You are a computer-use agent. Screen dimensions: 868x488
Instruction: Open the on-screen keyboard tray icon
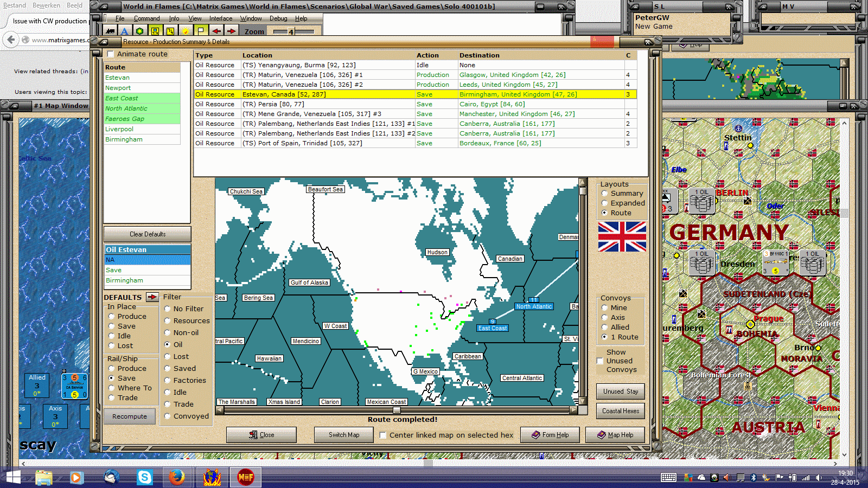668,478
